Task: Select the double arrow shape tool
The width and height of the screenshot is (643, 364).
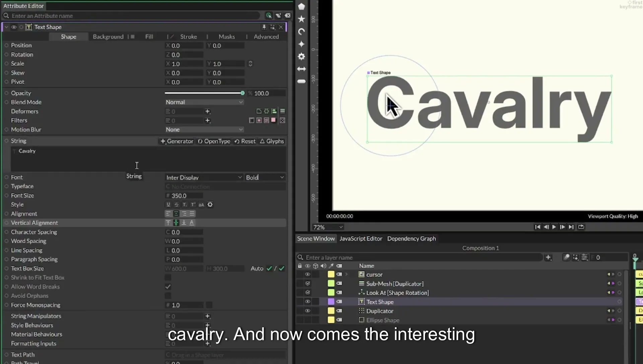Action: coord(301,69)
